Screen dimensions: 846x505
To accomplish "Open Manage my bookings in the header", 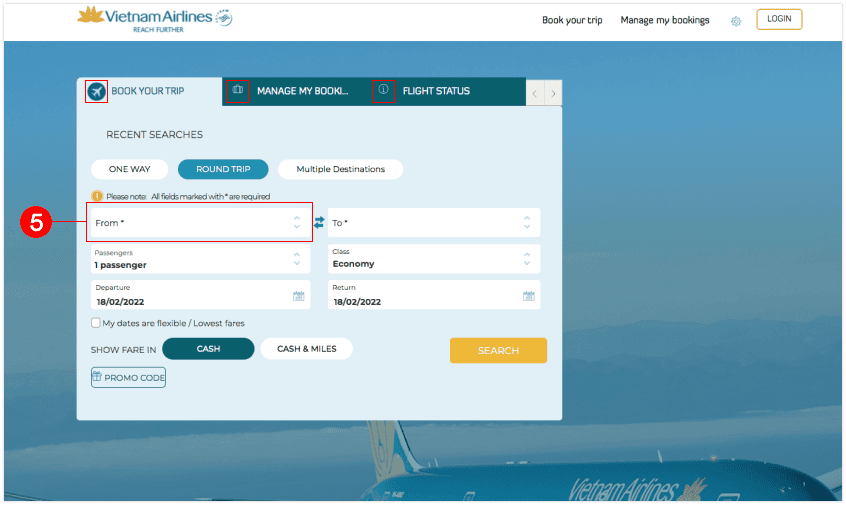I will pos(665,20).
